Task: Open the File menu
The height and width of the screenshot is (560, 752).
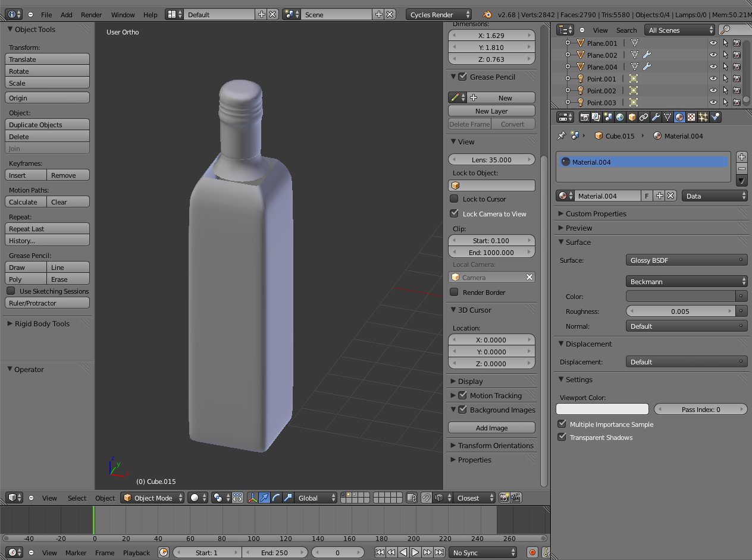Action: (46, 14)
